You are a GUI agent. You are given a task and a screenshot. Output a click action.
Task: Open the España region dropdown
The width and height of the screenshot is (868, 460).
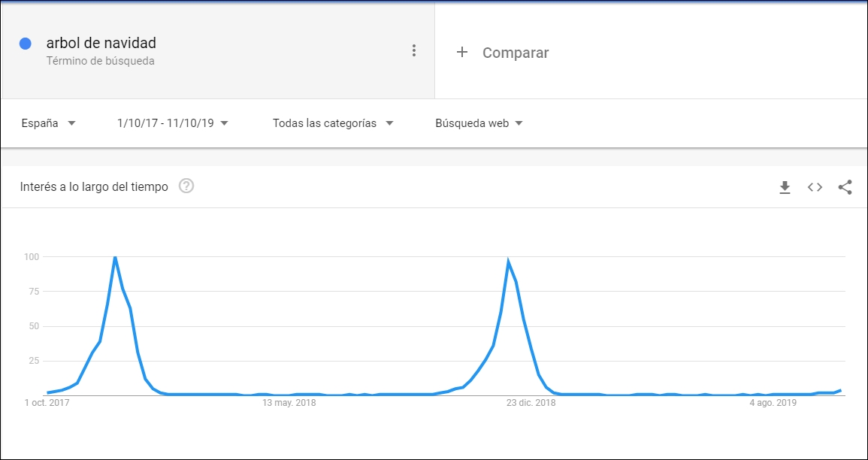click(x=49, y=123)
